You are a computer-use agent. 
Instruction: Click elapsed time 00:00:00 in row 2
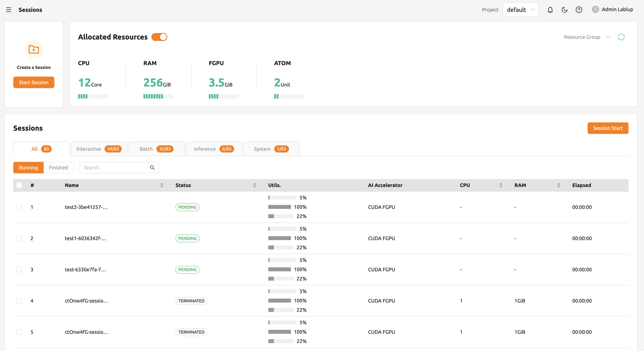coord(582,238)
